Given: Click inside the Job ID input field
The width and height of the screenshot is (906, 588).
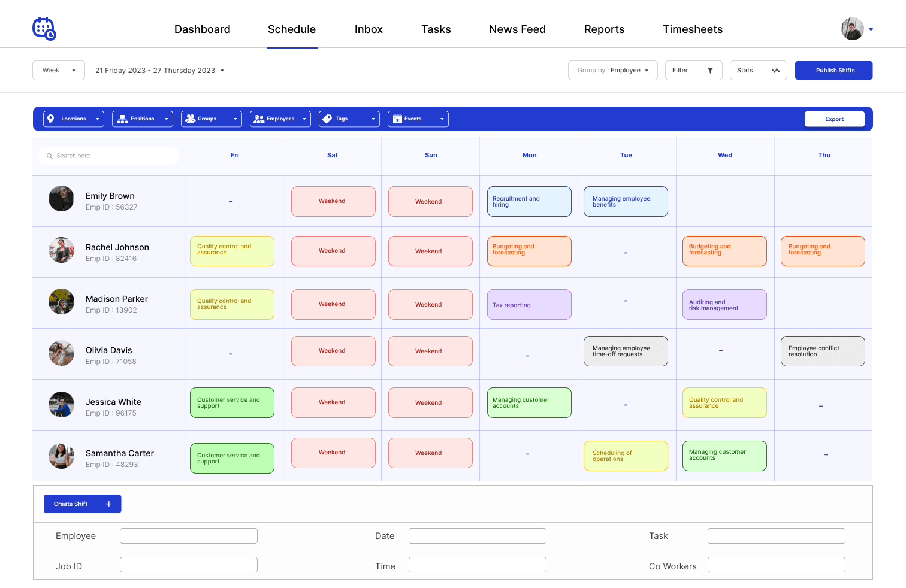Looking at the screenshot, I should (x=188, y=564).
